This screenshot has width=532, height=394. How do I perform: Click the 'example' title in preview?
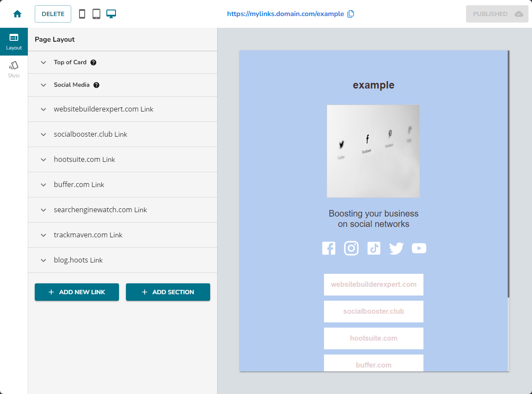(373, 85)
